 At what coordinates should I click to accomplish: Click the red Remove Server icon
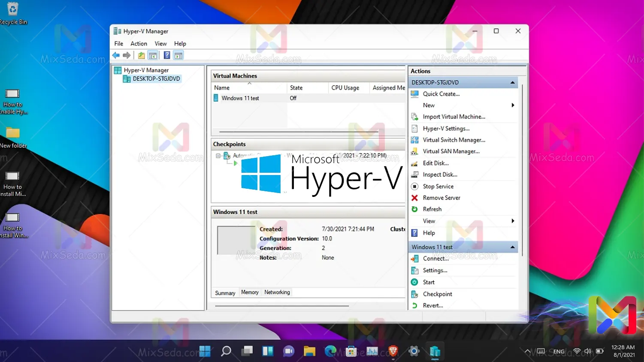point(414,198)
